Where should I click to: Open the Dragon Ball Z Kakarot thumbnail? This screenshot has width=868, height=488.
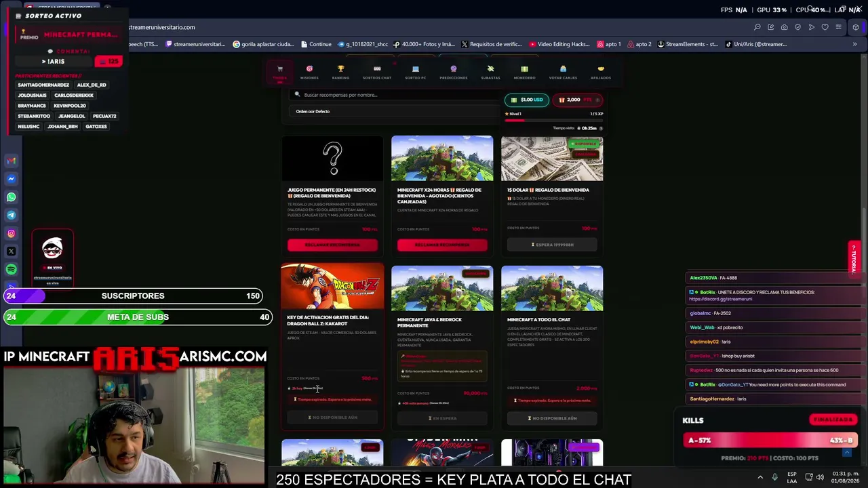(332, 287)
